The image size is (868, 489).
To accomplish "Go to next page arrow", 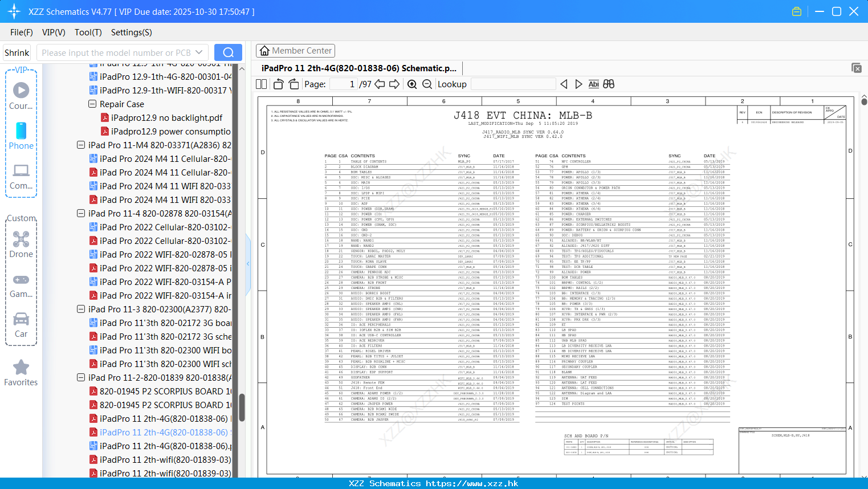I will (x=394, y=84).
